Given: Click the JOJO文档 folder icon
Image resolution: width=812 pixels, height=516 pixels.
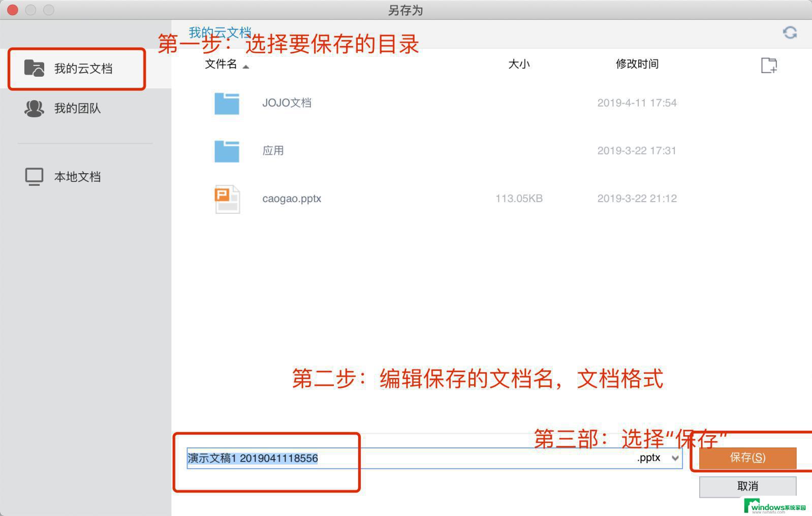Looking at the screenshot, I should tap(227, 103).
